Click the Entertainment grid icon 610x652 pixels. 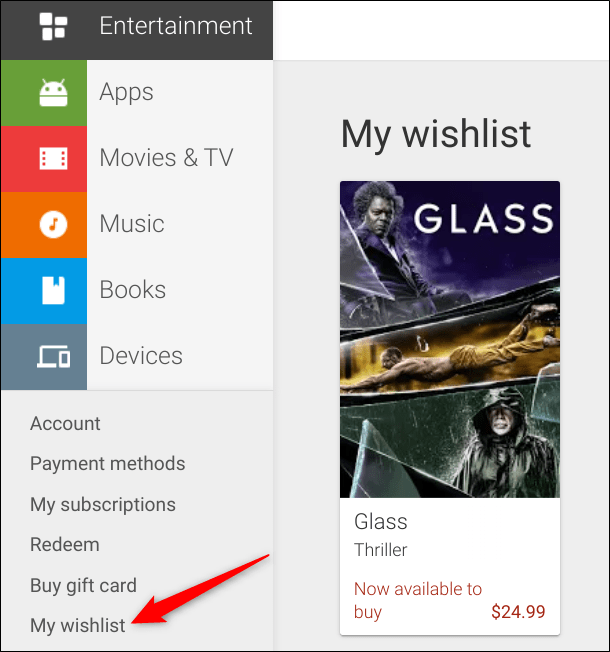click(x=53, y=27)
